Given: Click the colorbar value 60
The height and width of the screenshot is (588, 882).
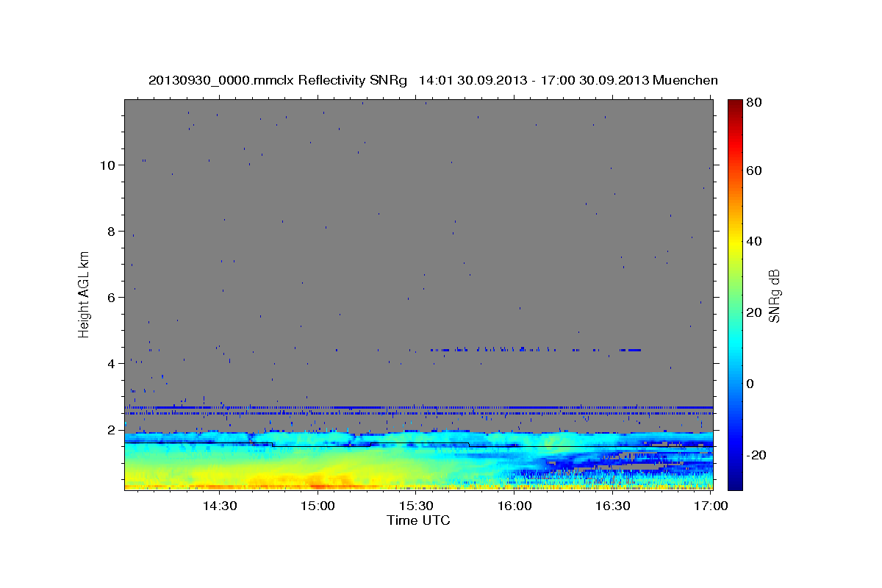Looking at the screenshot, I should (756, 171).
